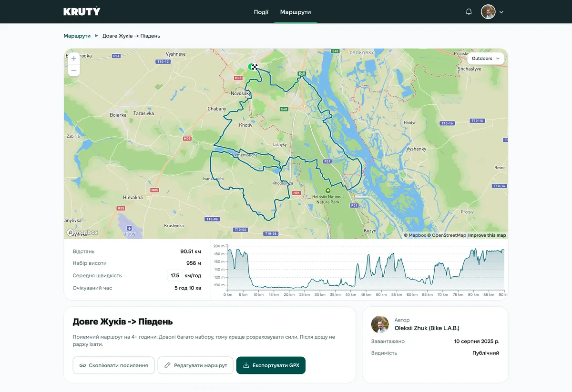This screenshot has width=572, height=392.
Task: Open notifications bell
Action: [x=469, y=12]
